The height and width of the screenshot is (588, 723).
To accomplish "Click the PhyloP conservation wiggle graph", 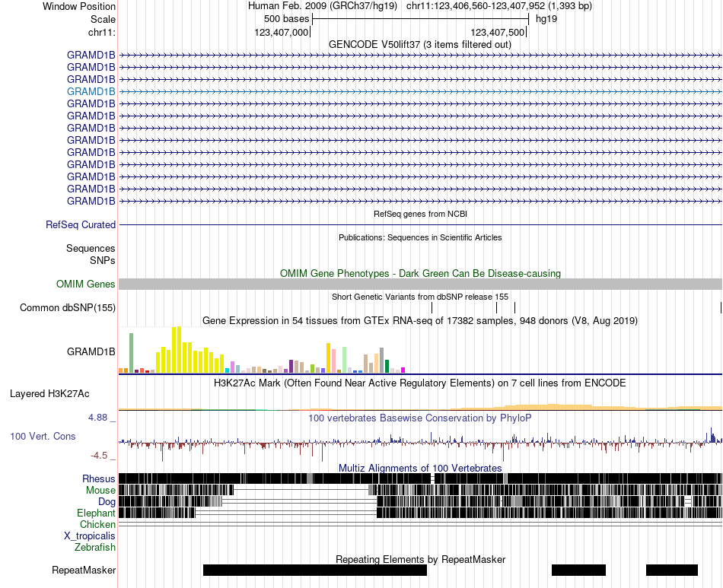I will [x=420, y=443].
